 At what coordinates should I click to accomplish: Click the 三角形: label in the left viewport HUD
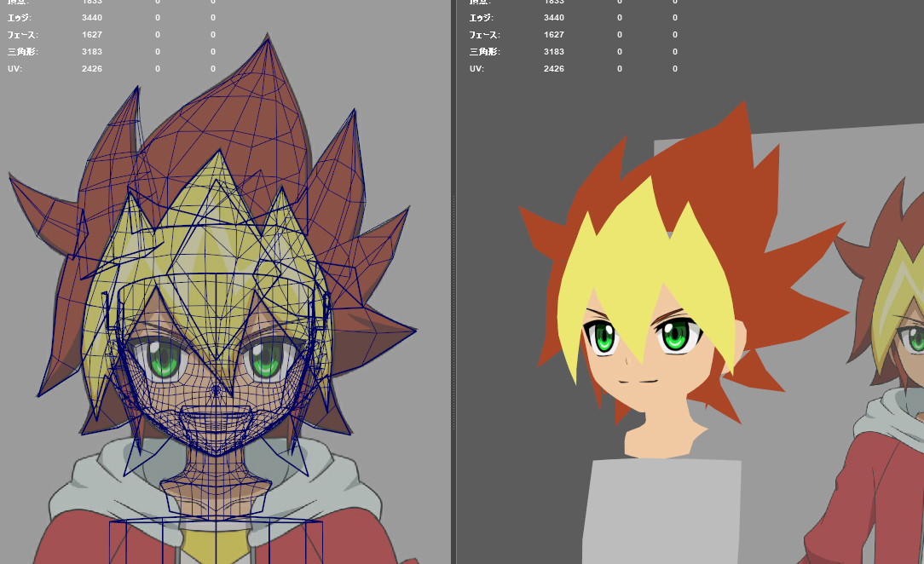(x=22, y=52)
